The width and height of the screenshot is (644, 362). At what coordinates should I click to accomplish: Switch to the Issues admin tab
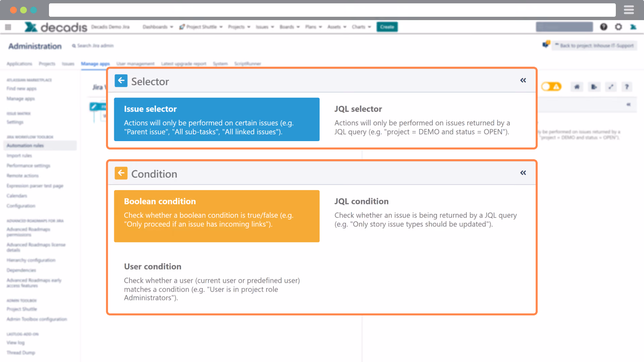(x=68, y=64)
